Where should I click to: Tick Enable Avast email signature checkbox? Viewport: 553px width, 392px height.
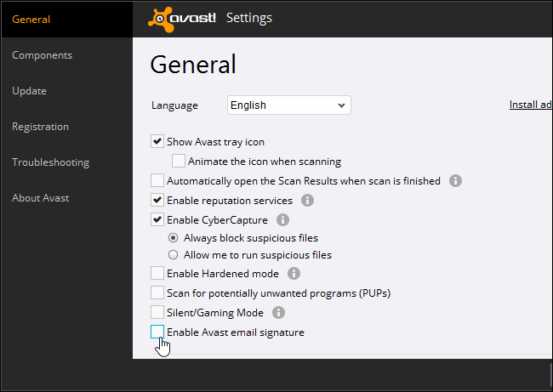pyautogui.click(x=157, y=332)
